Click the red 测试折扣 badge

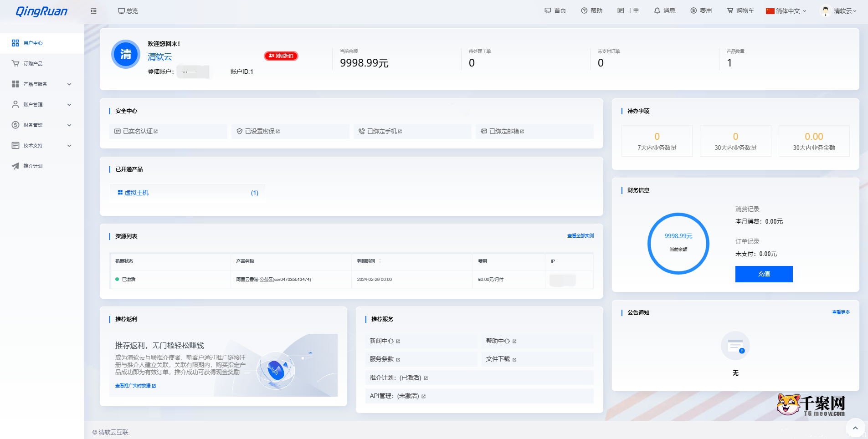point(281,56)
